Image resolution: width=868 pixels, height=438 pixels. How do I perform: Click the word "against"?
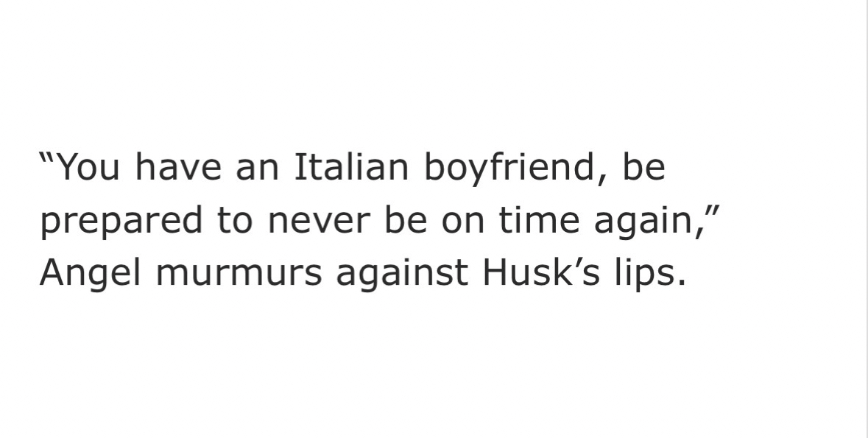(x=402, y=273)
